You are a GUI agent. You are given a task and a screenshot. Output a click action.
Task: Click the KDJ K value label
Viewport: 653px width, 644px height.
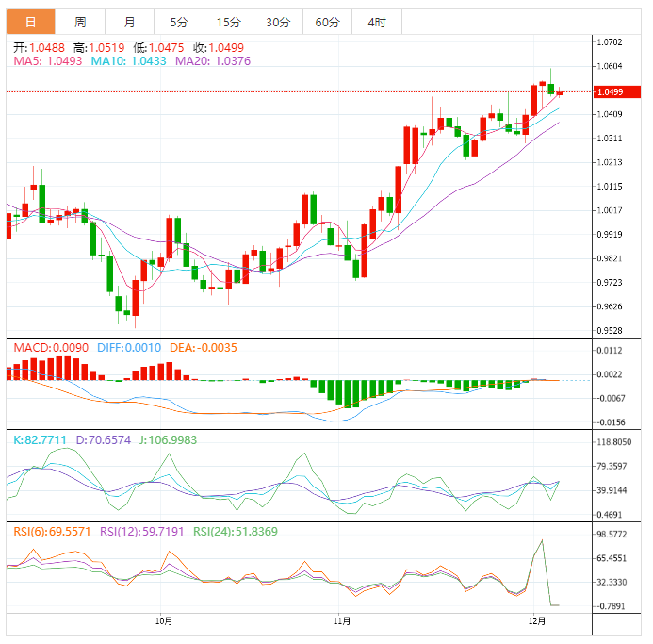[x=40, y=439]
